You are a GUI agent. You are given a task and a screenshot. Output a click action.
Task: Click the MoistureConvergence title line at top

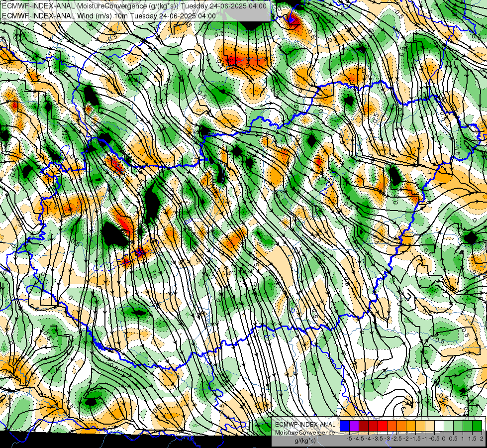click(134, 6)
